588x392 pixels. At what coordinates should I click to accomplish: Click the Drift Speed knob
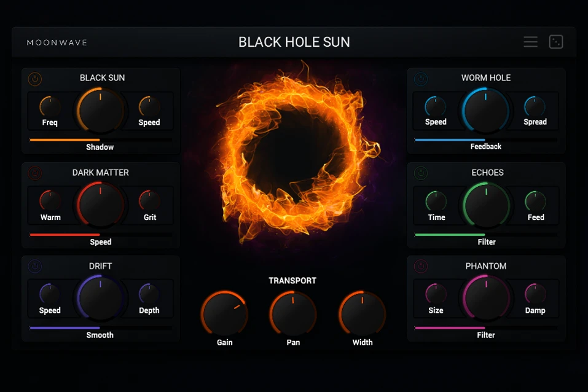point(50,294)
